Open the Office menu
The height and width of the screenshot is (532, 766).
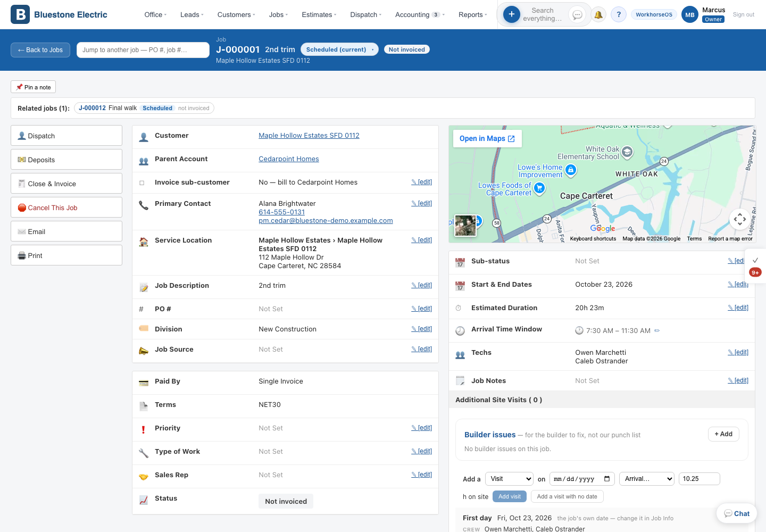[x=155, y=15]
